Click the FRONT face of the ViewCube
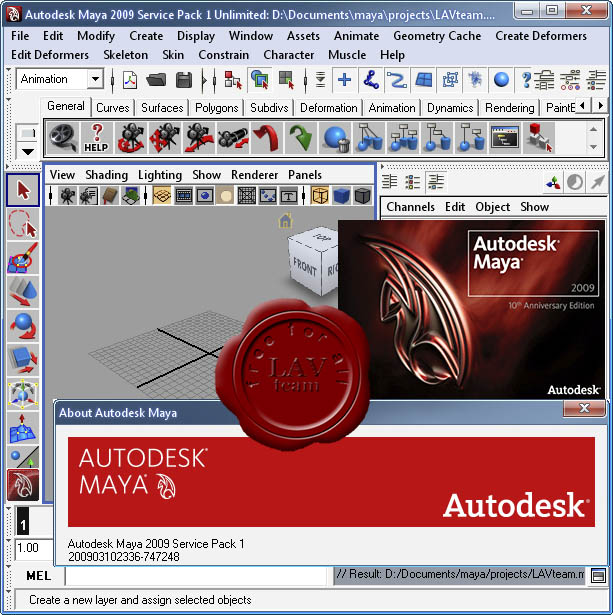Screen dimensions: 613x615 point(305,268)
